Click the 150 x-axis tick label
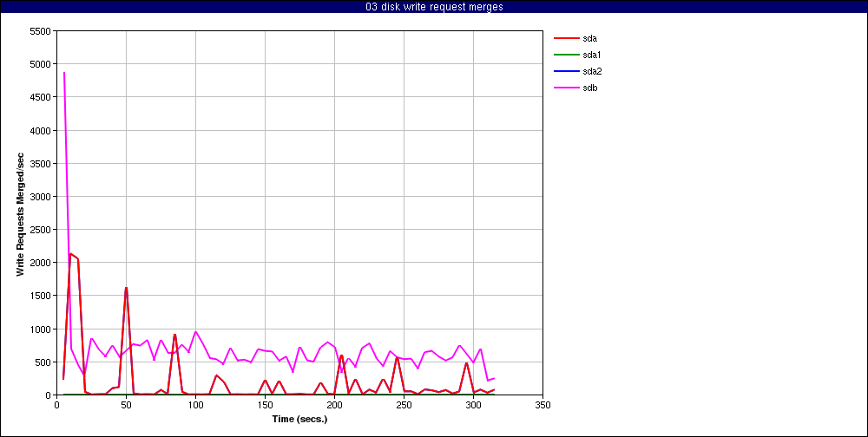This screenshot has height=437, width=868. pyautogui.click(x=265, y=405)
